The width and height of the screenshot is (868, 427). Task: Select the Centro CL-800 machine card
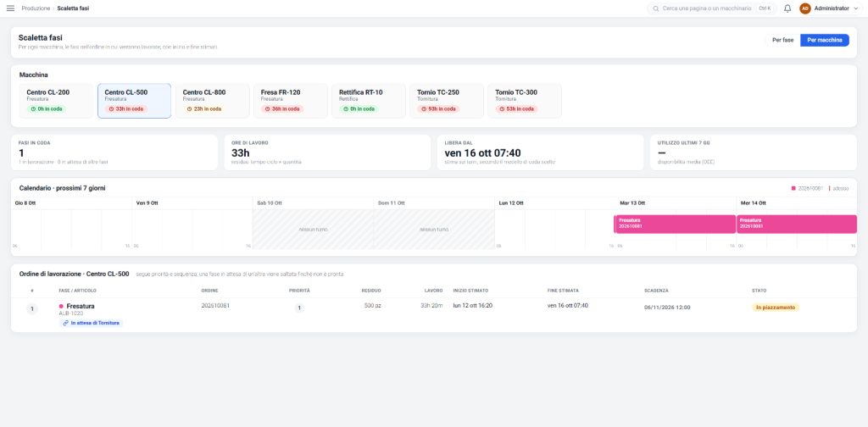coord(213,101)
